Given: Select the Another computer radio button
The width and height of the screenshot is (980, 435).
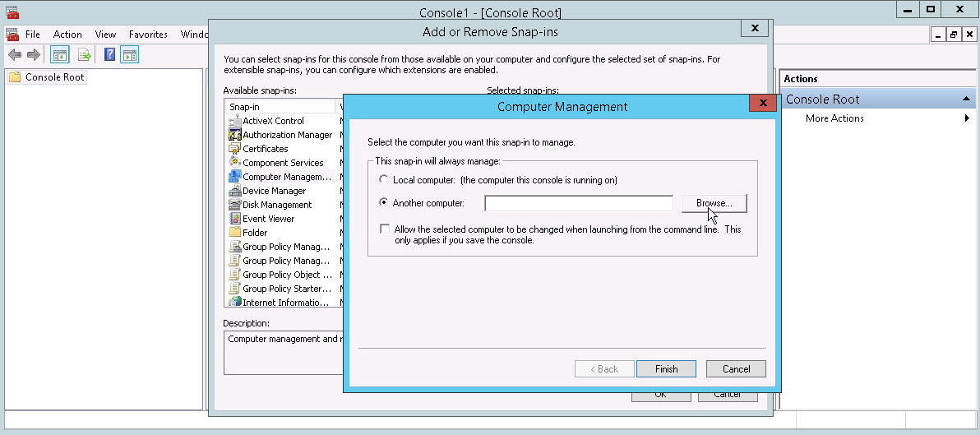Looking at the screenshot, I should point(382,203).
